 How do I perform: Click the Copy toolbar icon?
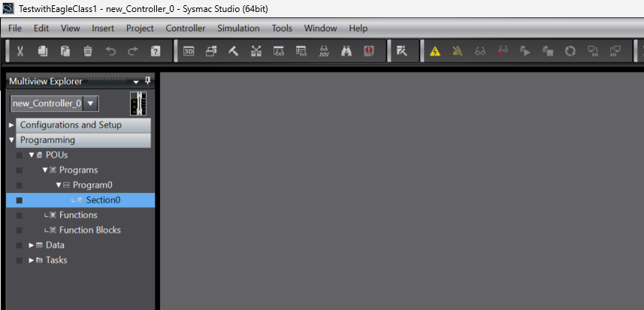(43, 51)
